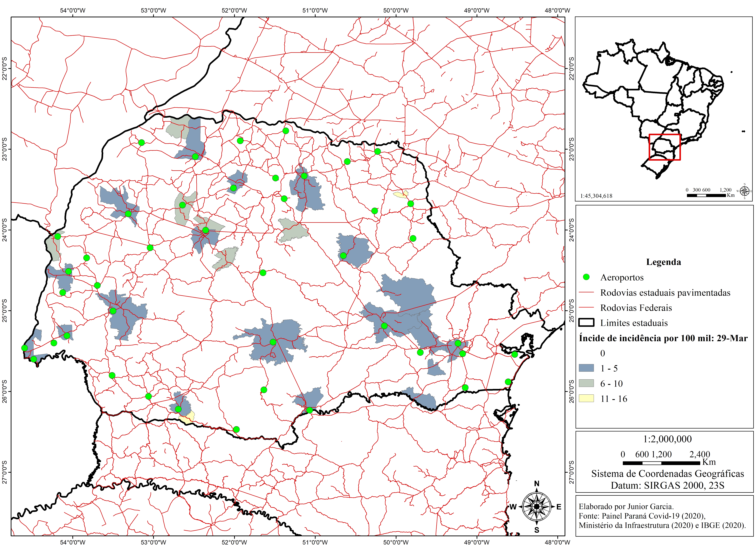Click the letter E beside the large compass

tap(559, 507)
